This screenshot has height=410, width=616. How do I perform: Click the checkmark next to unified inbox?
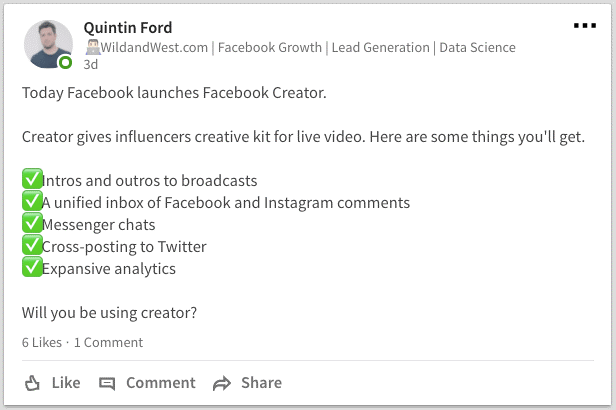(32, 201)
